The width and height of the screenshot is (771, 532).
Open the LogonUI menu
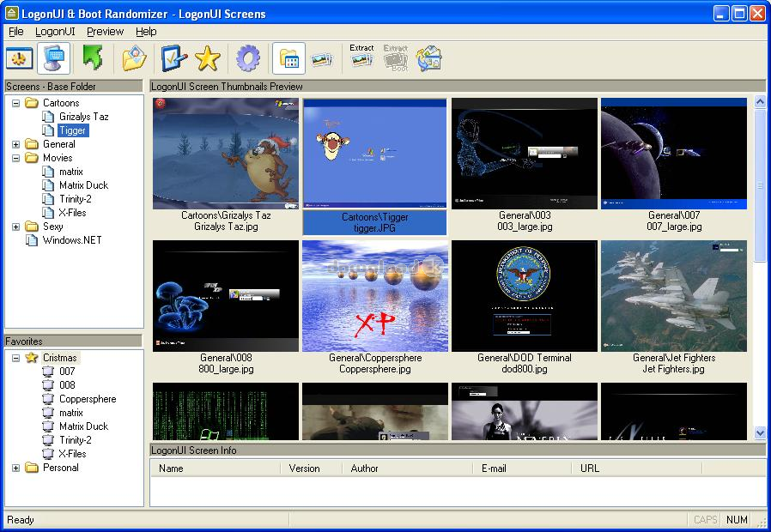(55, 32)
